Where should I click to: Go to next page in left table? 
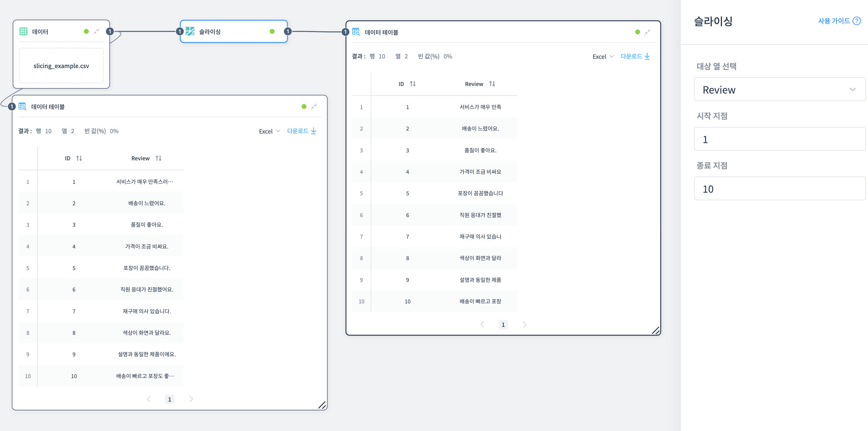coord(191,399)
